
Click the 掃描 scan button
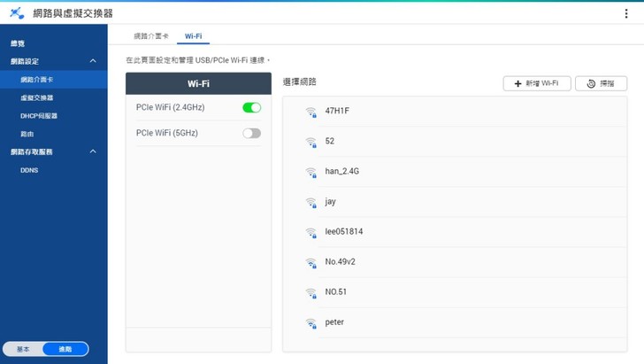(602, 83)
